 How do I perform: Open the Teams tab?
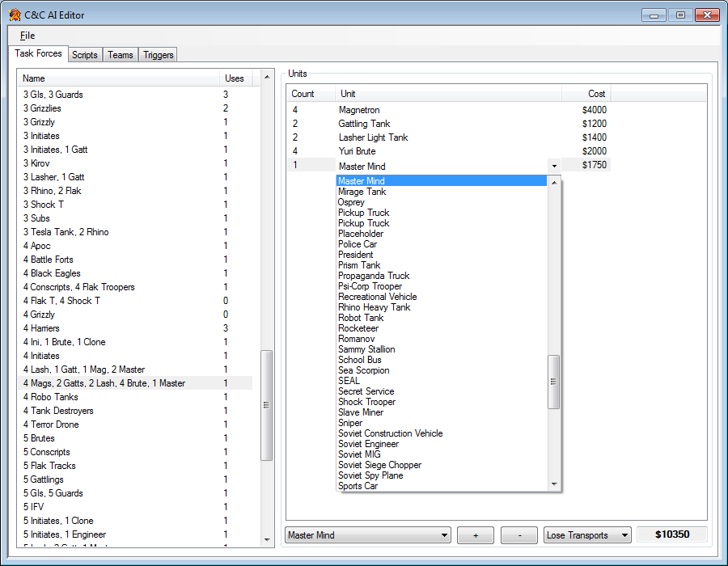point(121,55)
